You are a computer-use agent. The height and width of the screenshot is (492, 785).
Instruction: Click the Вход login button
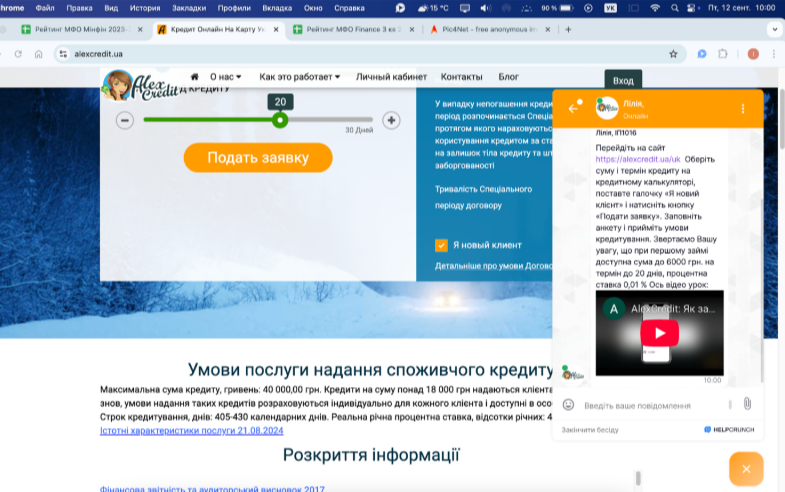coord(623,80)
